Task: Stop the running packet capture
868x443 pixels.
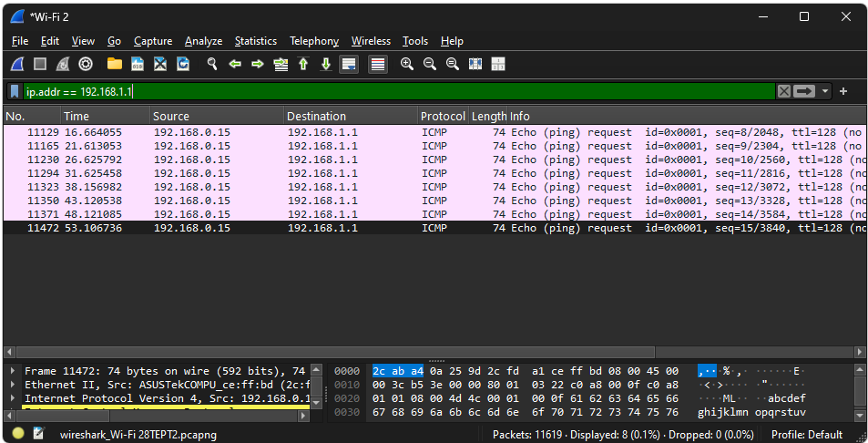Action: coord(40,64)
